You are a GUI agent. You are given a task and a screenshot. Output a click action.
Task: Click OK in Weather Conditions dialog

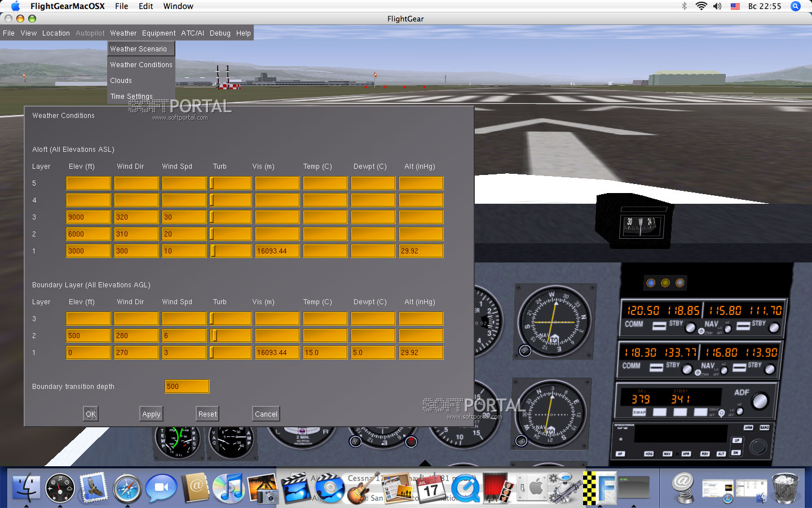(x=91, y=414)
